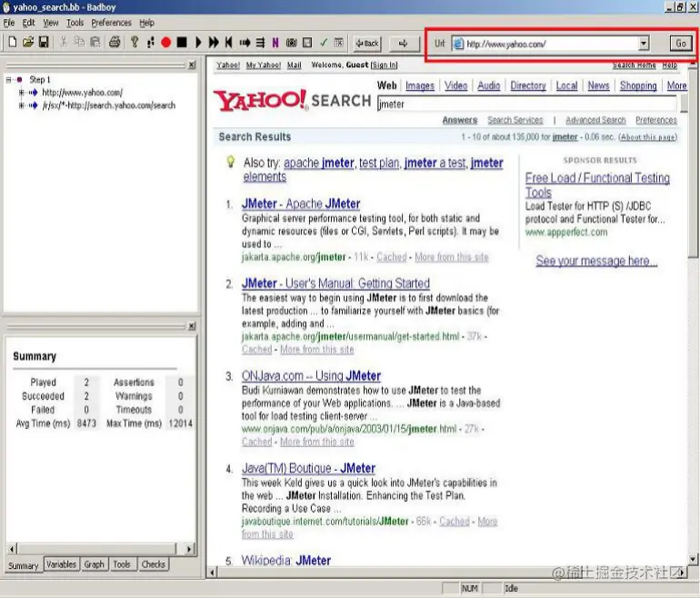
Task: Play all with the double arrow button
Action: (214, 43)
